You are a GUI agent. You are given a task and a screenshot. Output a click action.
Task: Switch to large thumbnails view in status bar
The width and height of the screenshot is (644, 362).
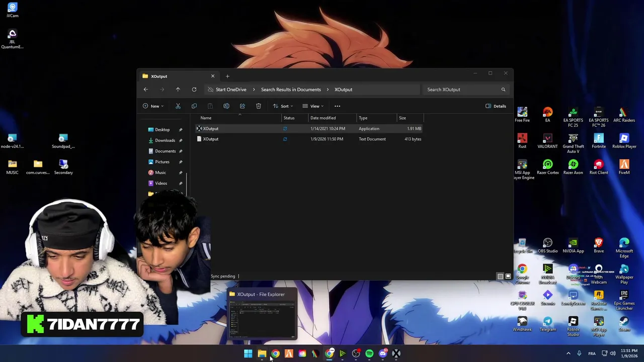point(508,277)
